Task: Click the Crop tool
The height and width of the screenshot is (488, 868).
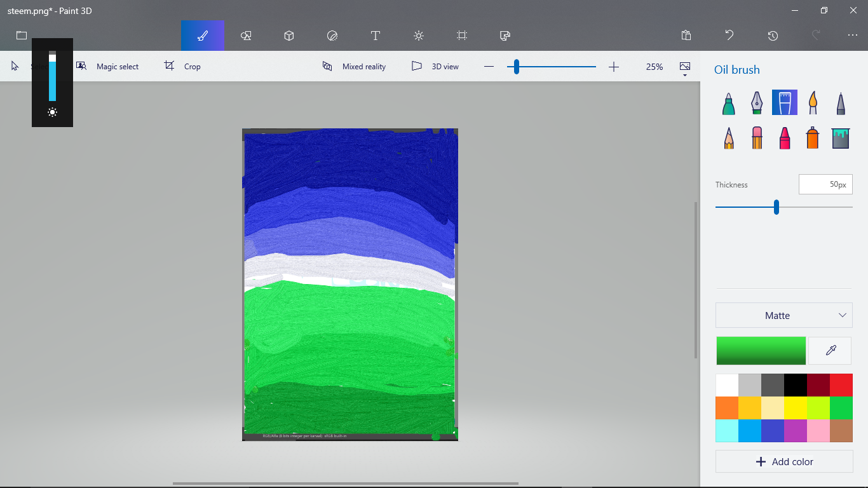Action: 182,66
